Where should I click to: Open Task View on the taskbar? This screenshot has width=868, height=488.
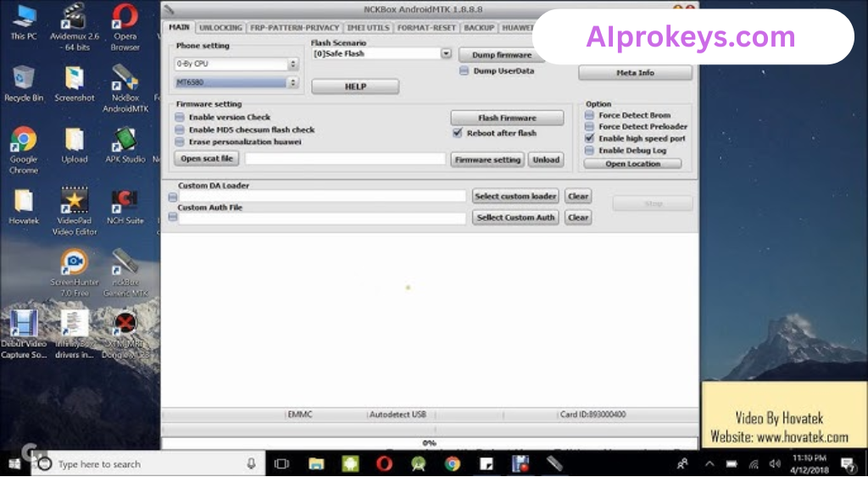tap(281, 463)
